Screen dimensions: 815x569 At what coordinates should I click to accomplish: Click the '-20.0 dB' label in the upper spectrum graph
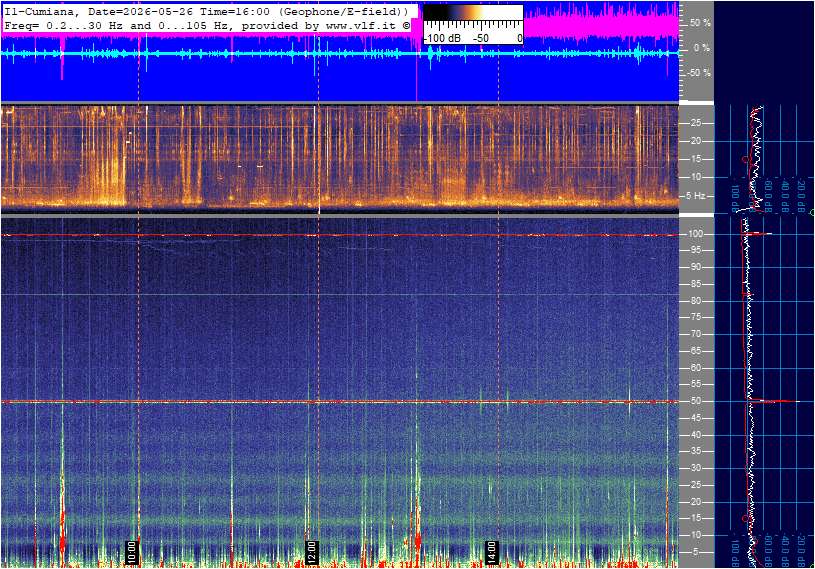[x=801, y=197]
